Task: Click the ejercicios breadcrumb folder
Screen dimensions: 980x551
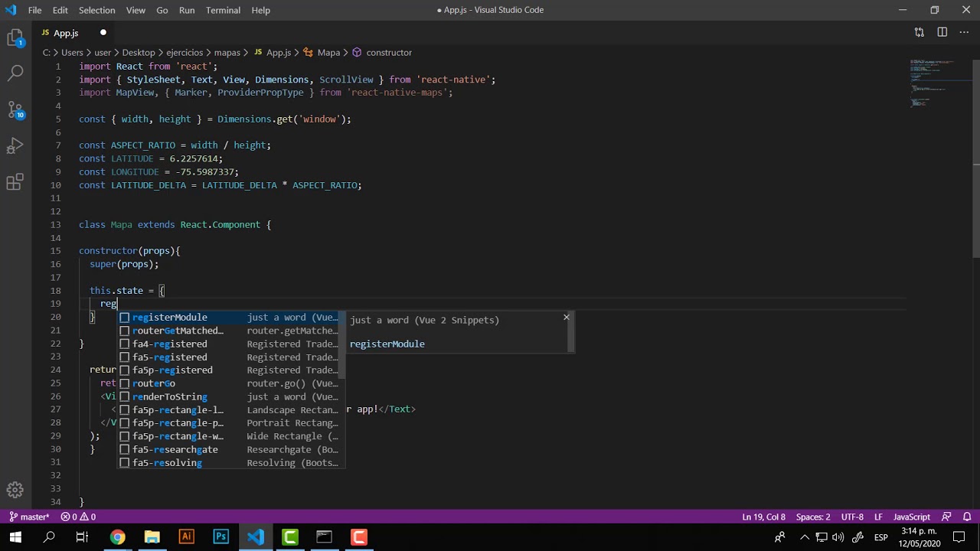Action: coord(185,52)
